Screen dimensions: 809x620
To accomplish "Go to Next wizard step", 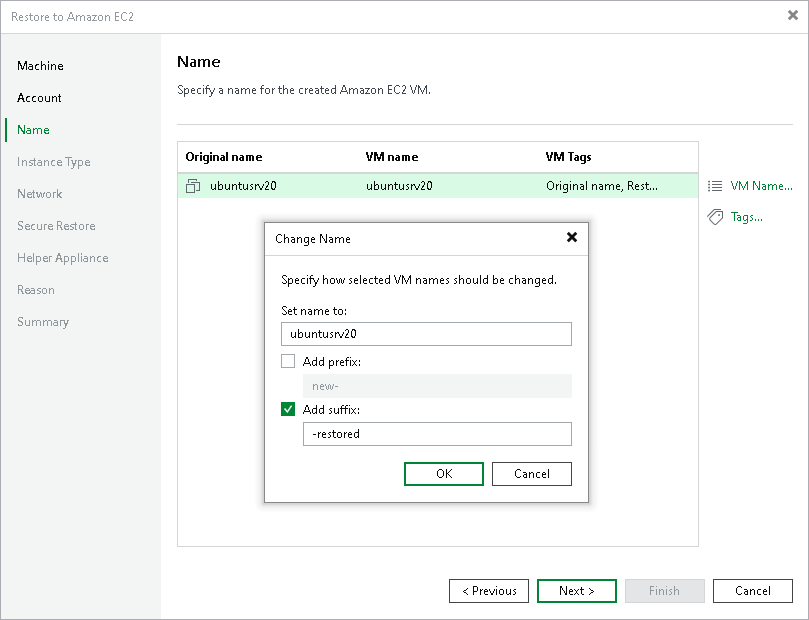I will 577,591.
